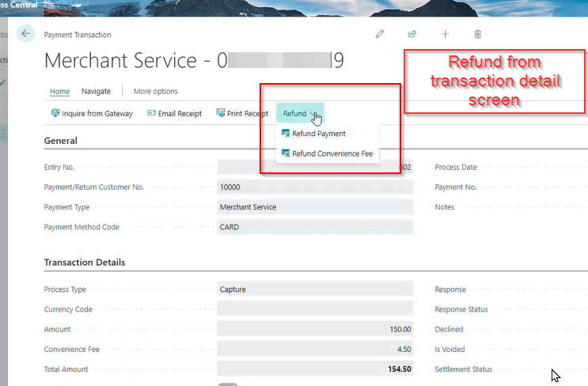
Task: Open More options
Action: (x=156, y=91)
